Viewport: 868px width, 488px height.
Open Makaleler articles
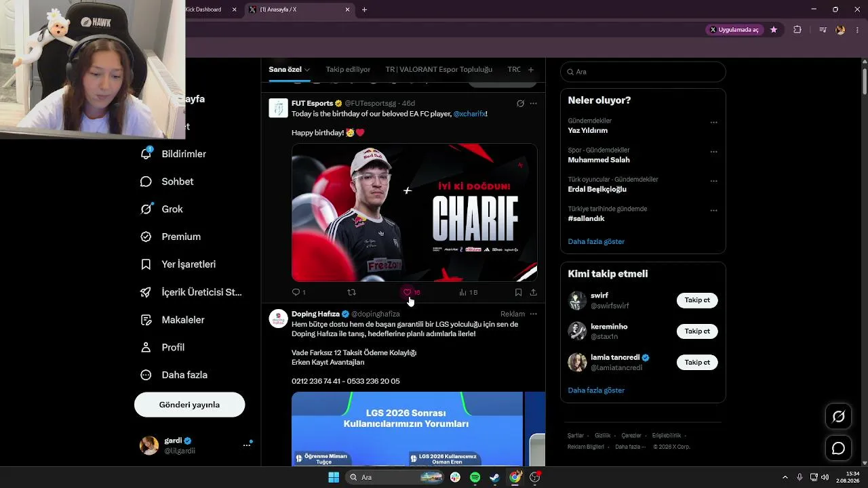172,320
